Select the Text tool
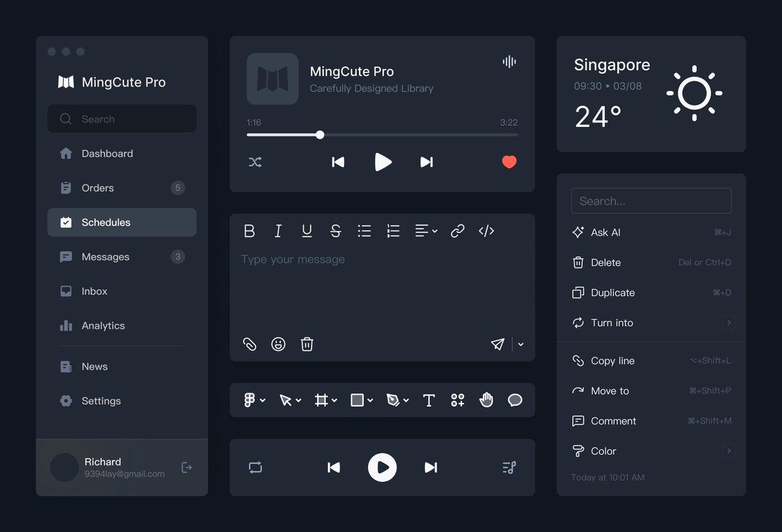The height and width of the screenshot is (532, 782). pos(429,400)
